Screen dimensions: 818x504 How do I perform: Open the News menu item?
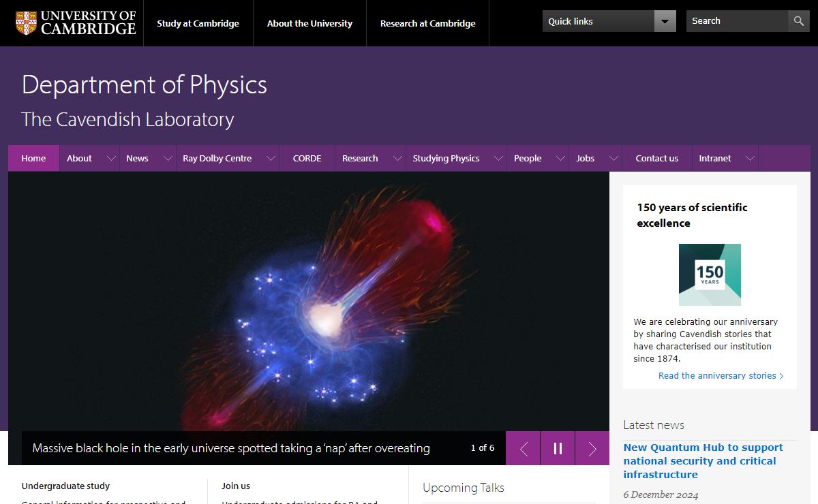click(137, 158)
